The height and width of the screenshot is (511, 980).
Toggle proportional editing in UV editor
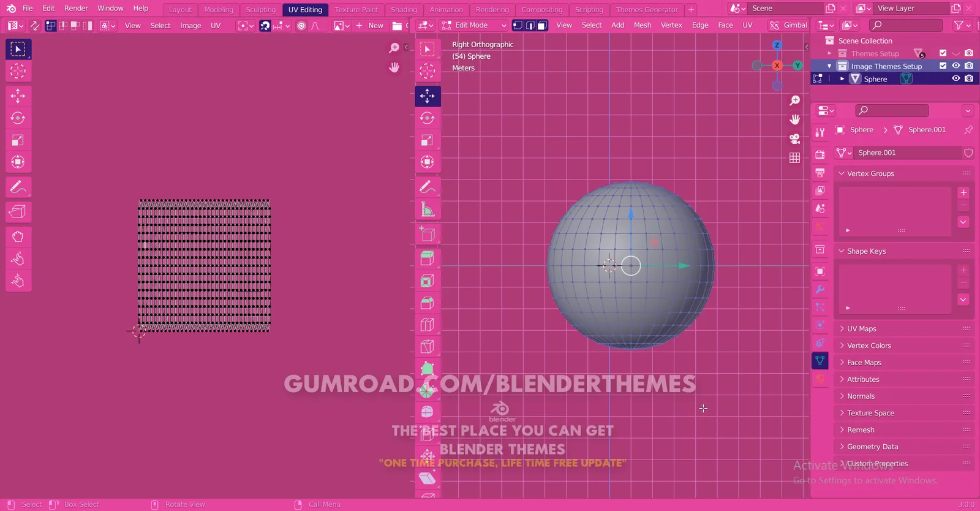(x=301, y=26)
